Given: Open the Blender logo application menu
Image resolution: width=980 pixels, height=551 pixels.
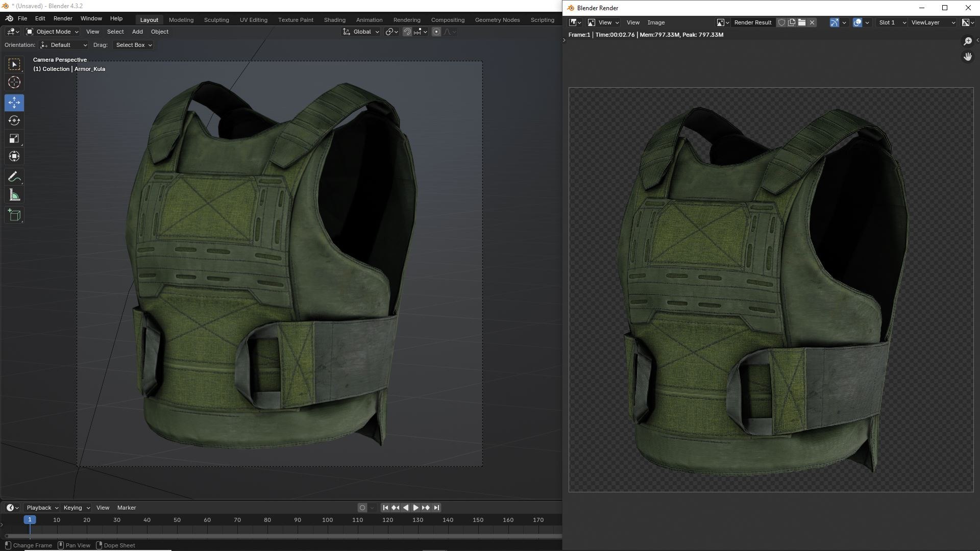Looking at the screenshot, I should [9, 18].
